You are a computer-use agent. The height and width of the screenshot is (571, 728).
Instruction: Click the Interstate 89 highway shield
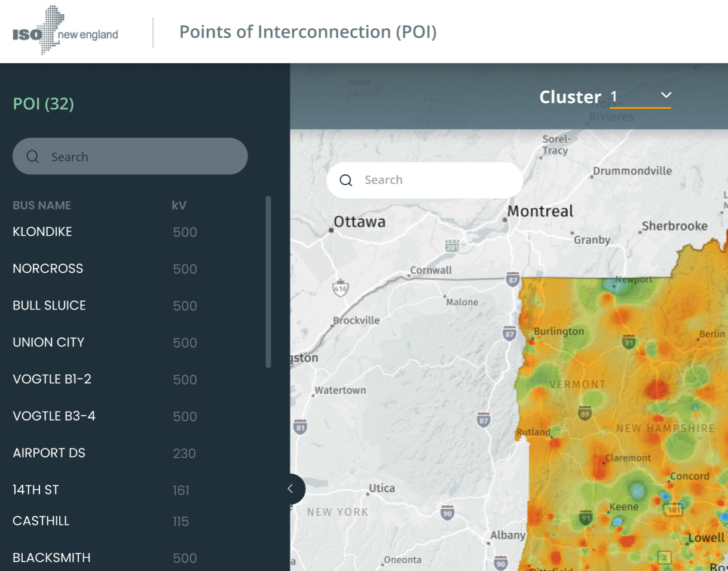(585, 413)
